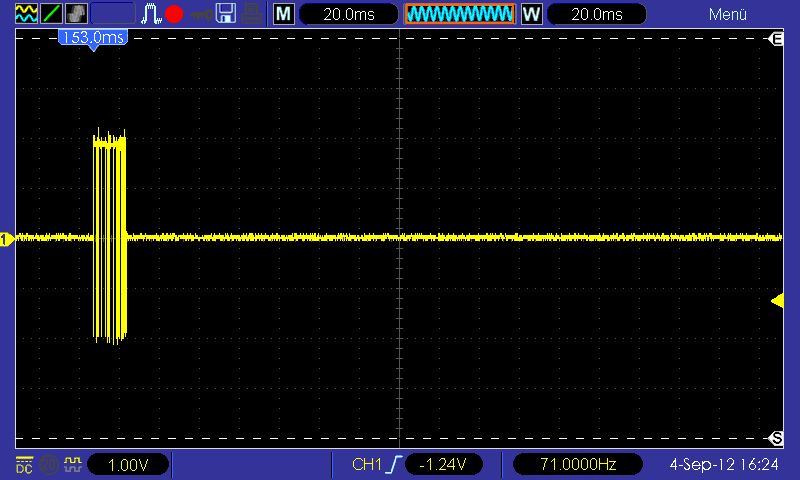Click the channel 1 ground level marker
The image size is (800, 480).
coord(7,239)
